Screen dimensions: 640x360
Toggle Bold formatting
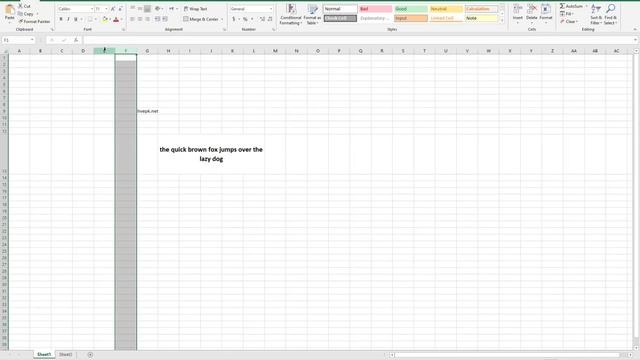coord(61,19)
